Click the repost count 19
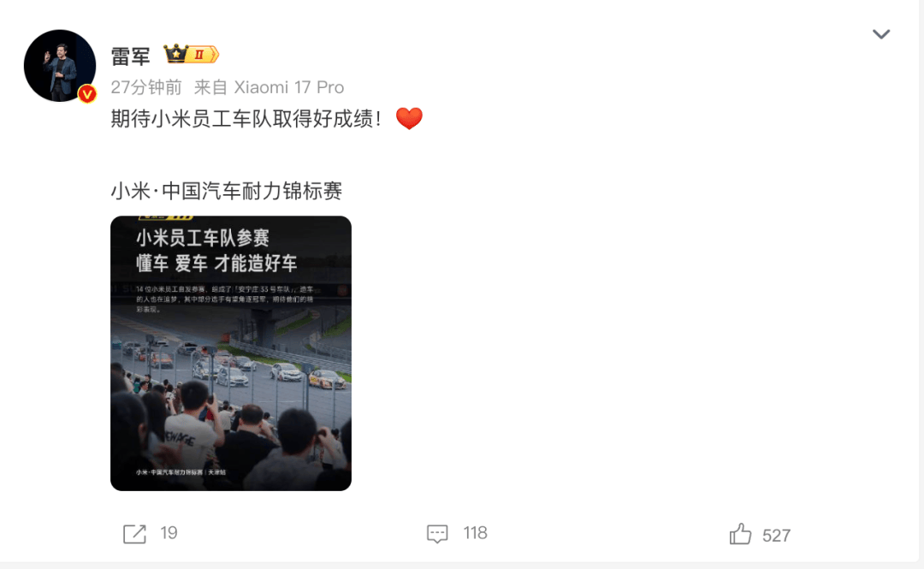 click(169, 533)
